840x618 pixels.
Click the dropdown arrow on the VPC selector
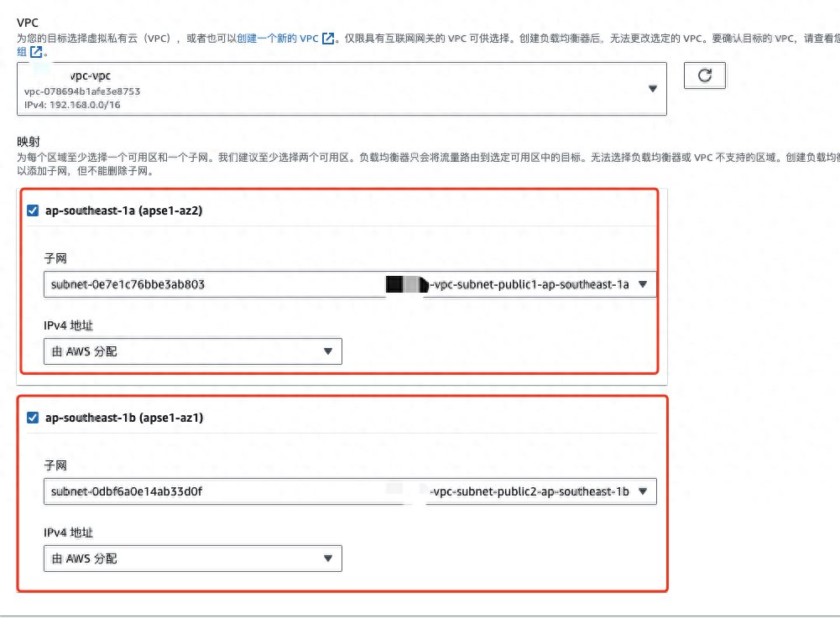653,87
